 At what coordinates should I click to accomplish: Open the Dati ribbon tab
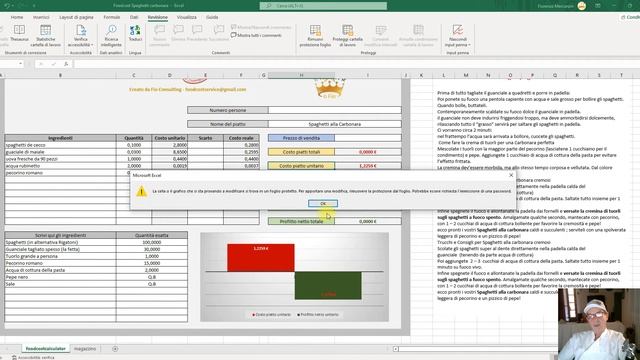[134, 17]
